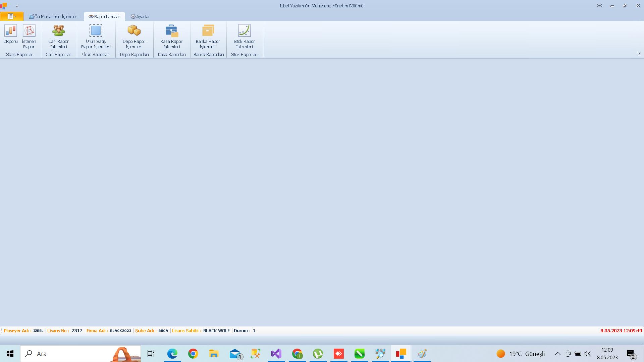
Task: Show hidden system tray icons
Action: [557, 354]
